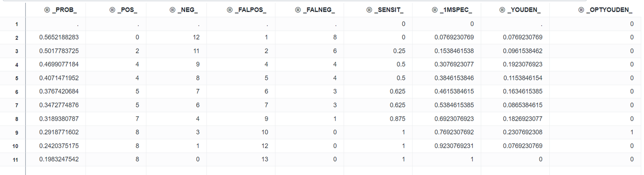Click the cell containing 0.5652188283

(x=59, y=37)
